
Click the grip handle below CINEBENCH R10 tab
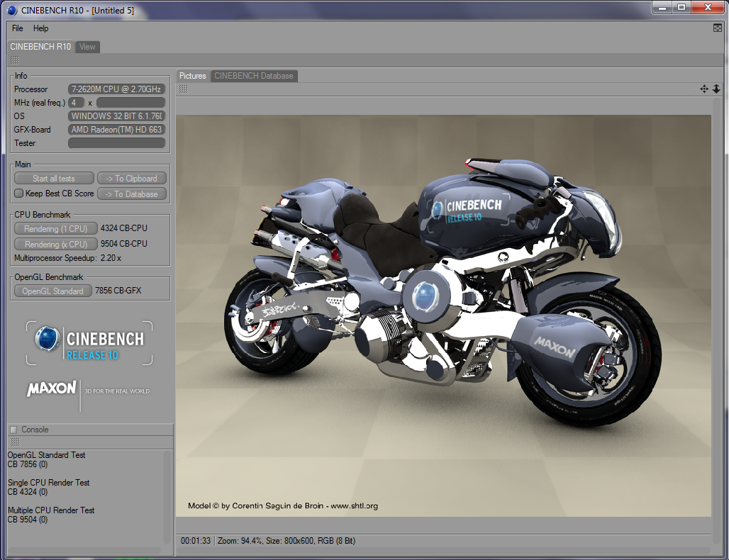point(14,60)
